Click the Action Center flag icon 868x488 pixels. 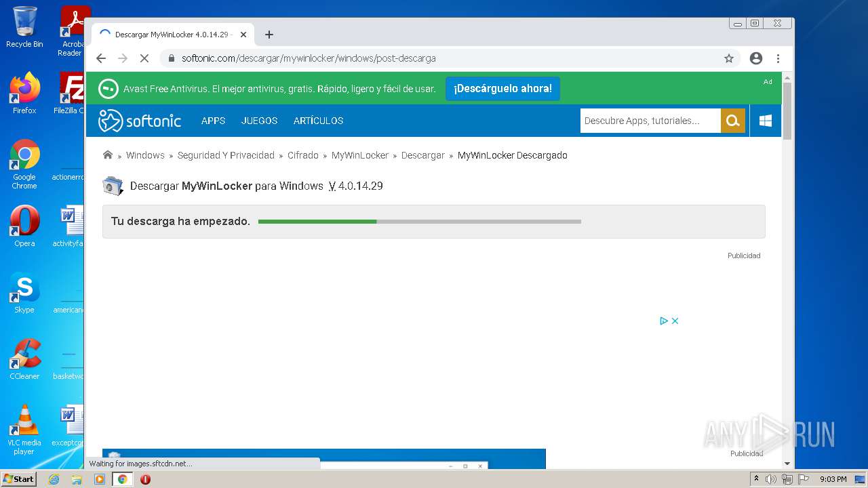pyautogui.click(x=803, y=479)
